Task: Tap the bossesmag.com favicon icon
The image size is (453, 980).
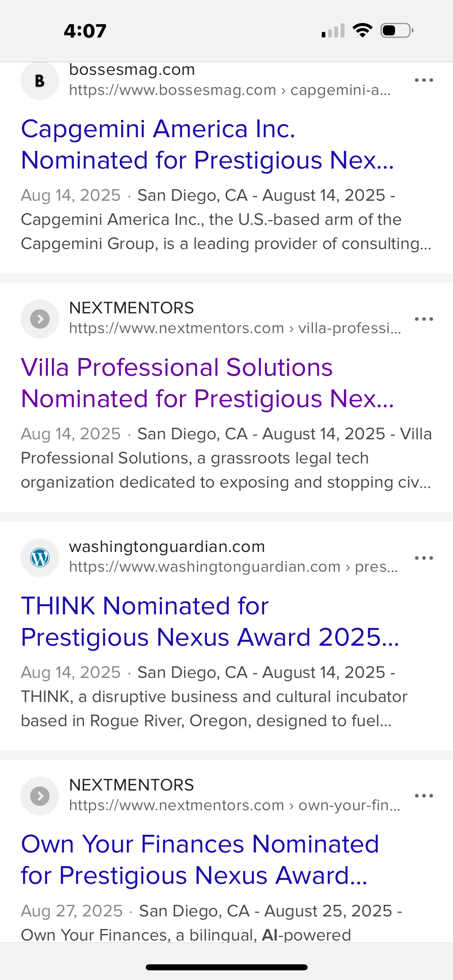Action: point(39,80)
